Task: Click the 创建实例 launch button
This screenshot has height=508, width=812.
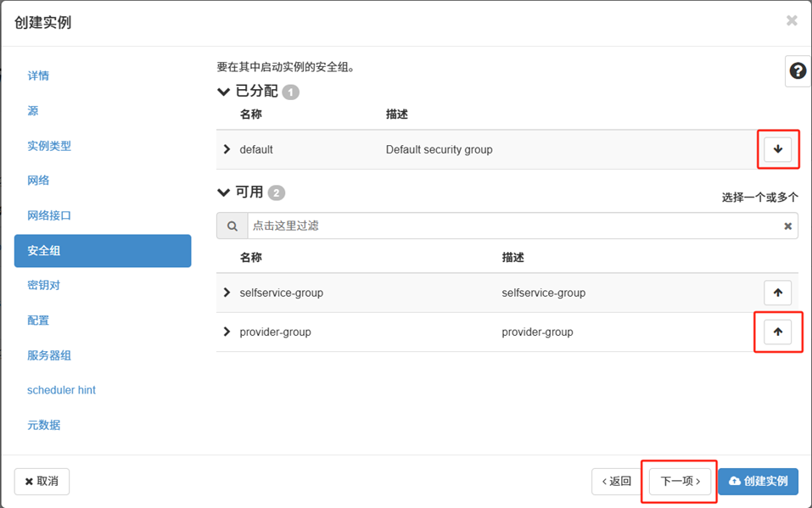Action: (x=759, y=481)
